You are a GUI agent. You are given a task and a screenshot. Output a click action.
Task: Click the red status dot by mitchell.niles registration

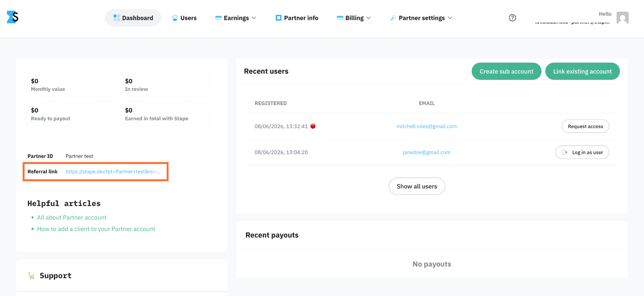pos(313,126)
